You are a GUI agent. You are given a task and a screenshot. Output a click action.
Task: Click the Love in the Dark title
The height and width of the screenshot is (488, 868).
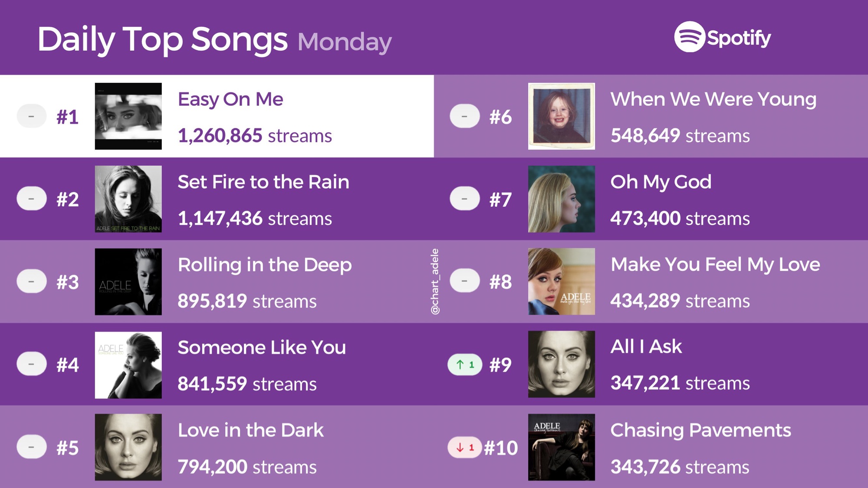pyautogui.click(x=251, y=430)
